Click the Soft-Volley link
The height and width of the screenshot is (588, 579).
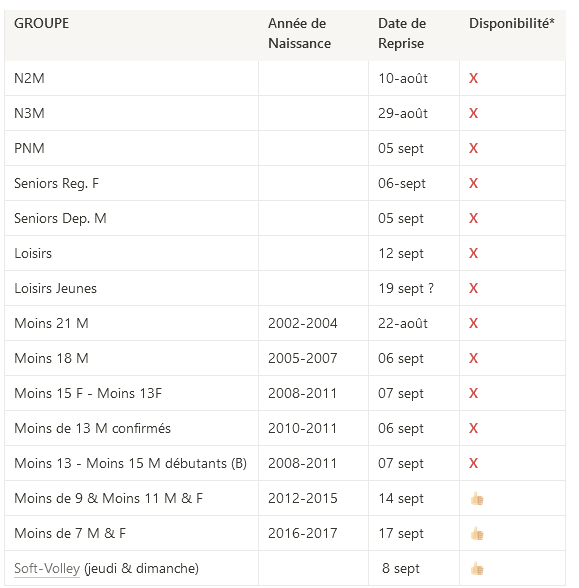[47, 568]
